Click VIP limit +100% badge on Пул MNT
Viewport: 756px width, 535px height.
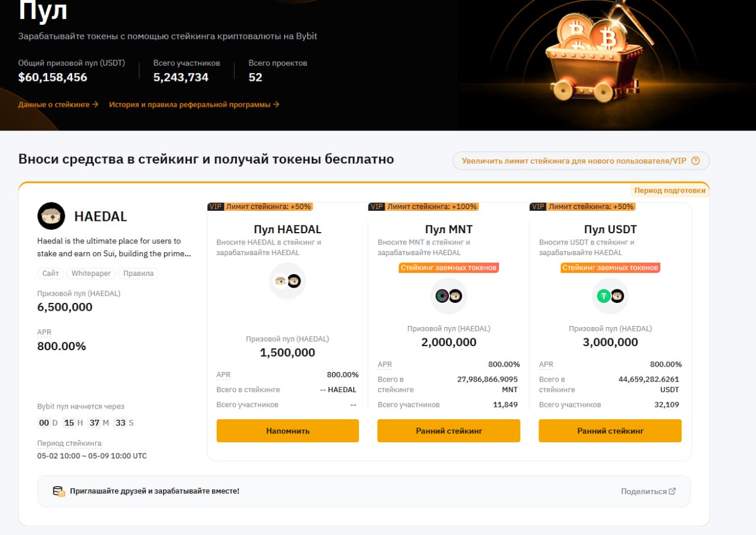pyautogui.click(x=423, y=207)
